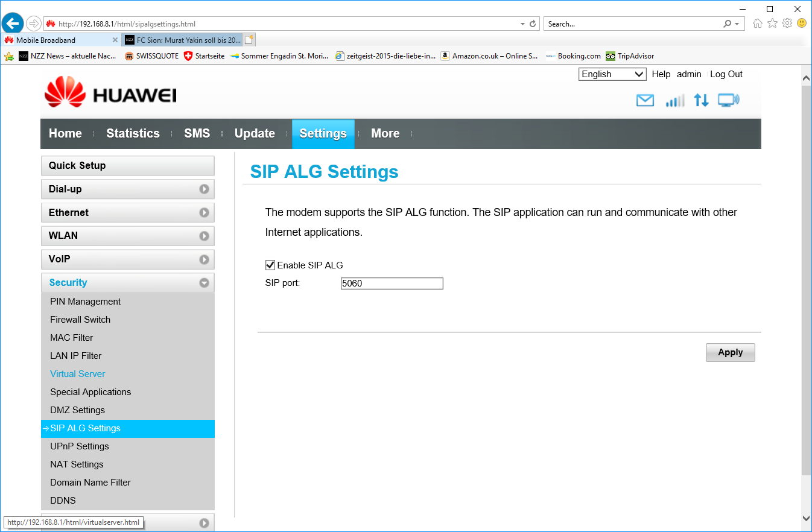Open the SMS navigation tab
This screenshot has height=532, width=812.
[x=197, y=134]
